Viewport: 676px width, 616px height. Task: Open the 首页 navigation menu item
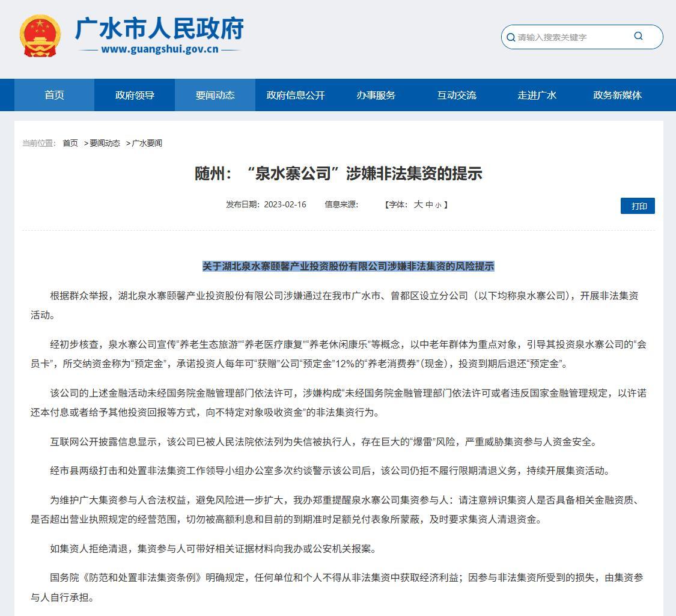[x=54, y=95]
